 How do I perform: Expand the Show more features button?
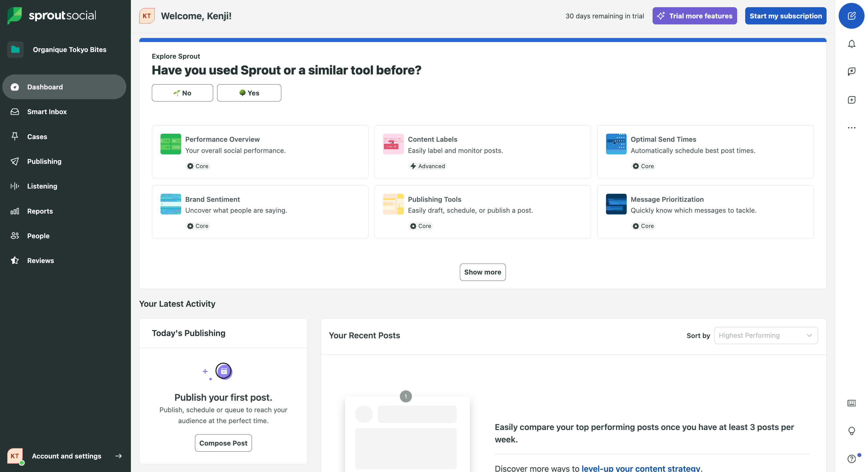point(482,272)
